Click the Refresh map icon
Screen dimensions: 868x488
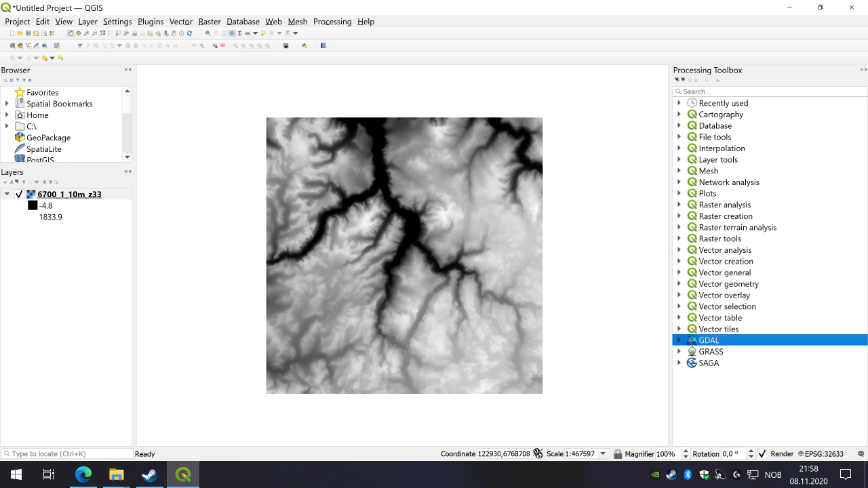pos(189,33)
